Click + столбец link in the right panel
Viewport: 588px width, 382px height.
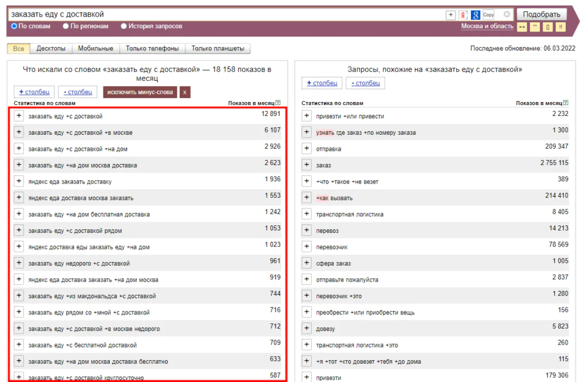click(322, 83)
